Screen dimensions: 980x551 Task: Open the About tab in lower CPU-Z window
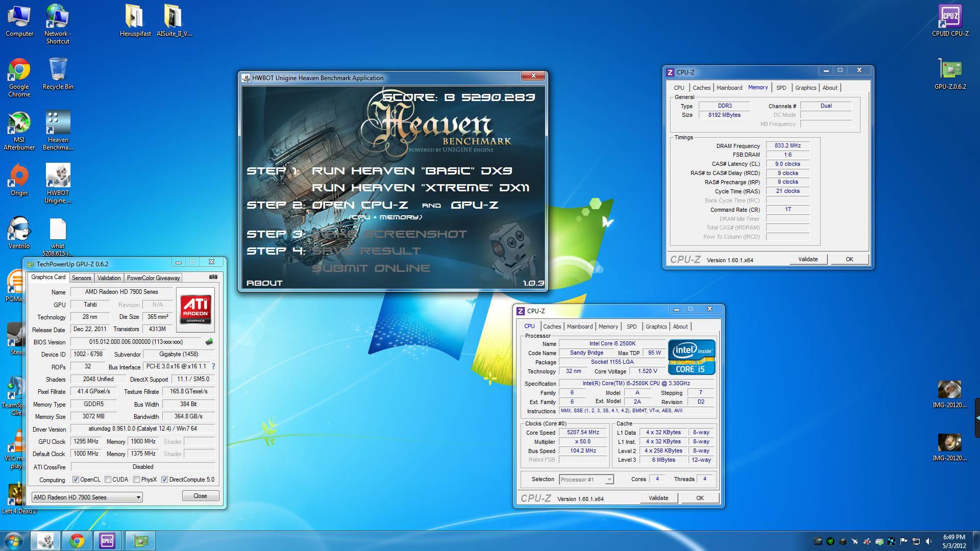tap(680, 327)
